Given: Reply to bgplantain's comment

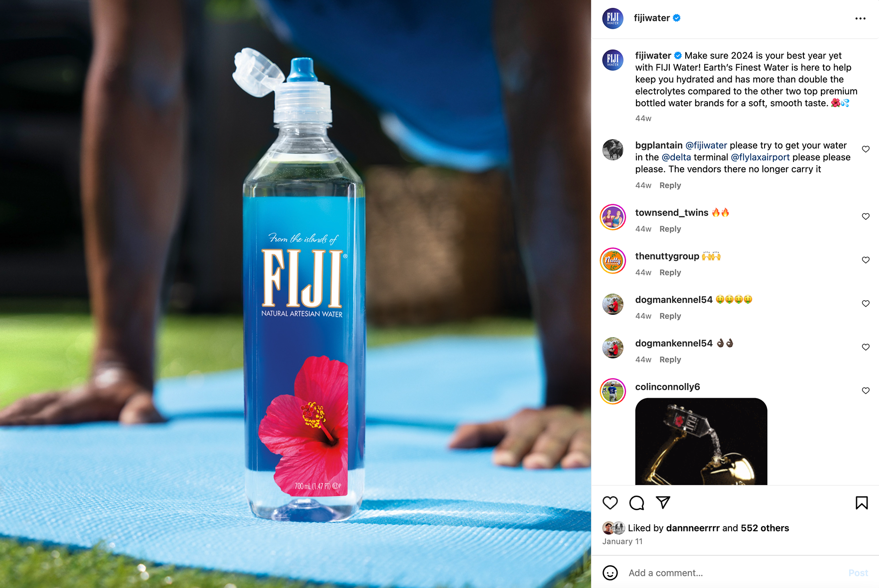Looking at the screenshot, I should coord(670,185).
